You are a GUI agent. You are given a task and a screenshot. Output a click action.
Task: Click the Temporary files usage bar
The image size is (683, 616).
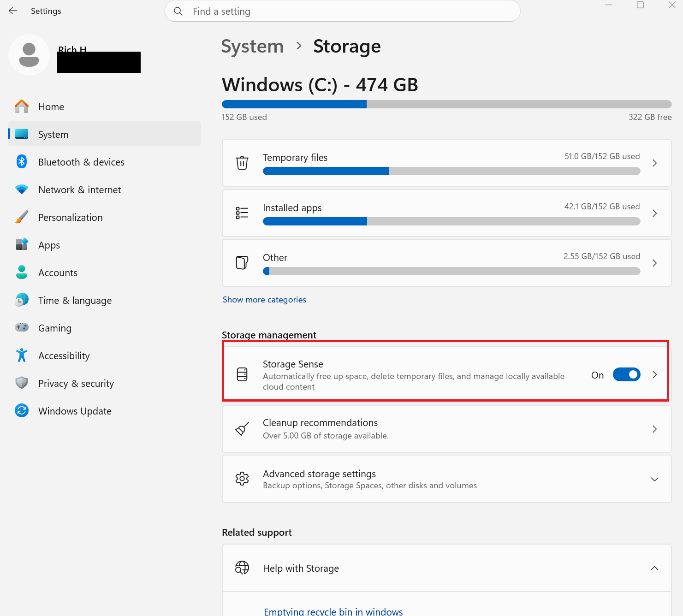(x=451, y=171)
